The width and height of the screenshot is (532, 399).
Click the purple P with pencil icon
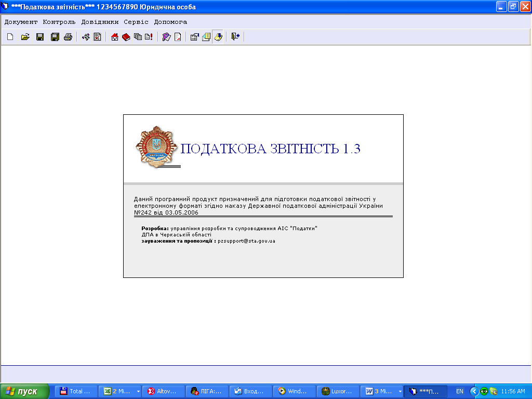click(x=166, y=37)
